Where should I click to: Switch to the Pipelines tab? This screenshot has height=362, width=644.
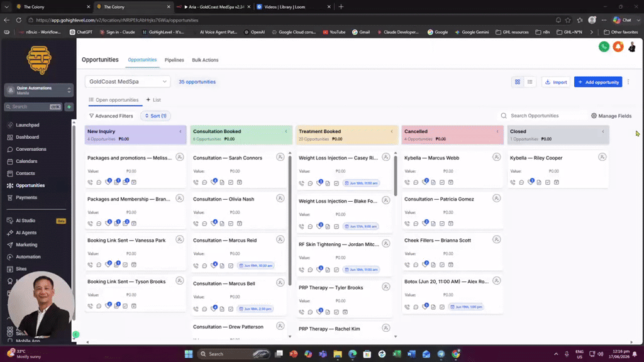pyautogui.click(x=174, y=60)
